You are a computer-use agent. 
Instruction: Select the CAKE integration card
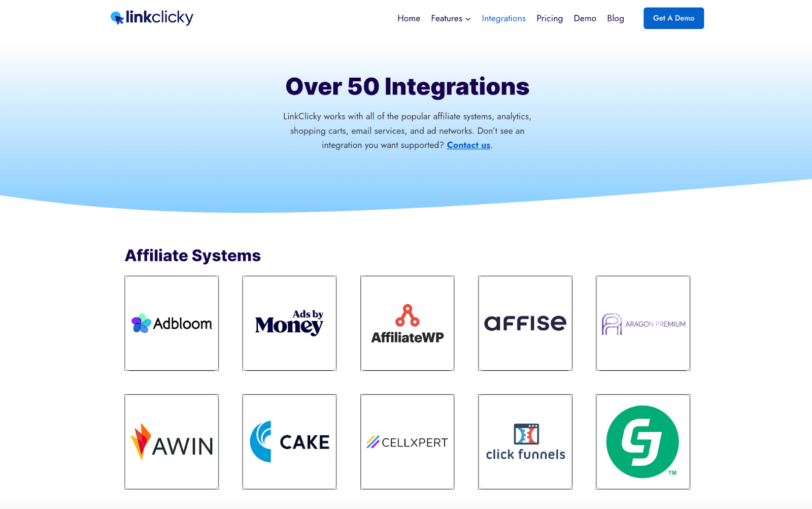[289, 442]
